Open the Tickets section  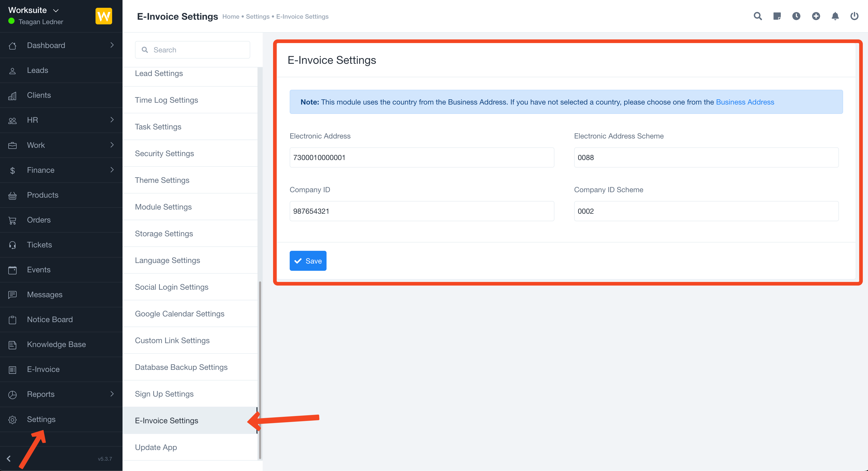(39, 244)
